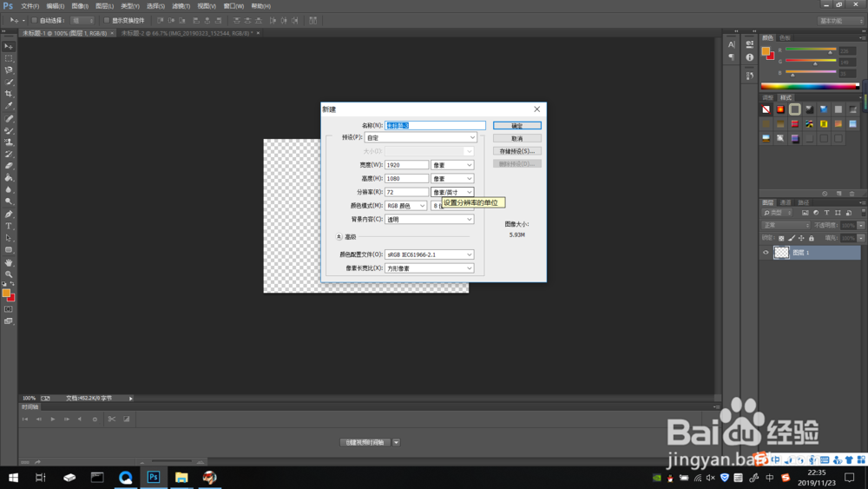Open 颜色模式 RGB 颜色 dropdown

(405, 206)
